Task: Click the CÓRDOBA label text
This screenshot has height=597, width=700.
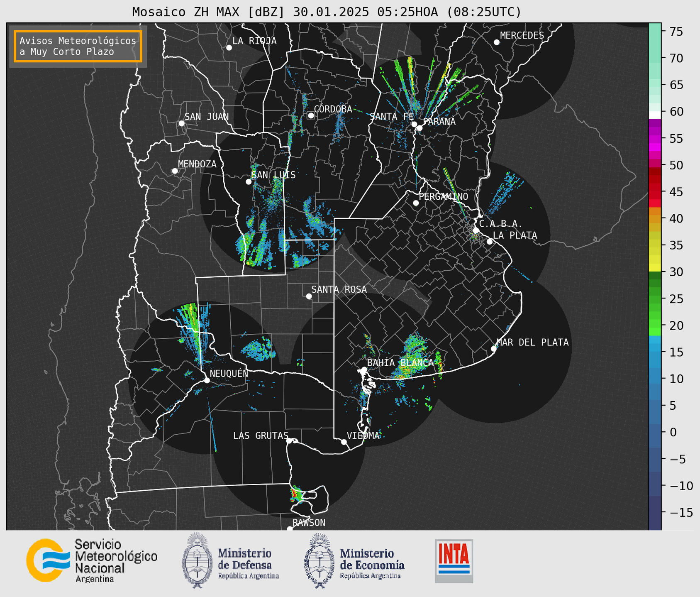Action: click(333, 109)
